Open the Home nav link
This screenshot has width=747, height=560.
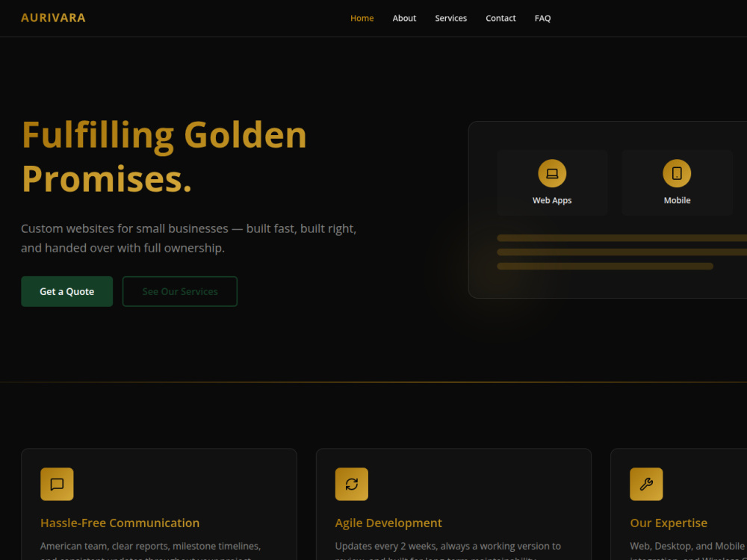362,18
